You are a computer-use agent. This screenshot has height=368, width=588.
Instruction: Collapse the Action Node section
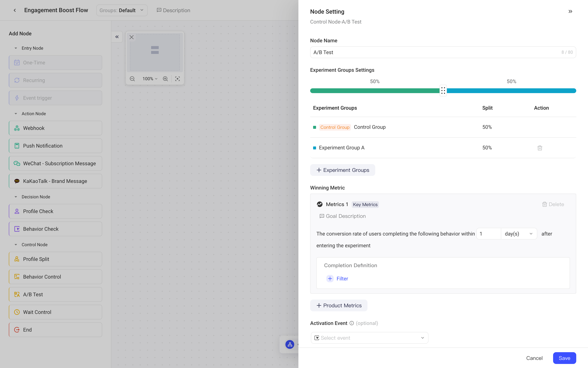click(x=16, y=114)
